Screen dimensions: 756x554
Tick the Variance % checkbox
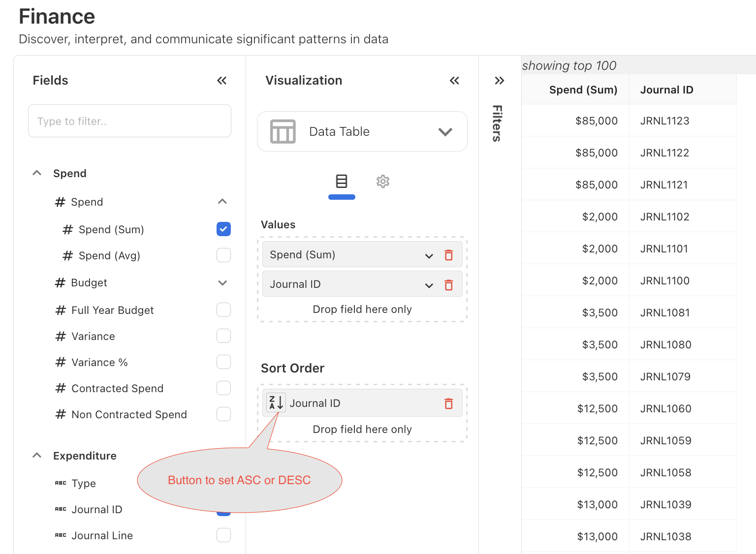coord(223,362)
